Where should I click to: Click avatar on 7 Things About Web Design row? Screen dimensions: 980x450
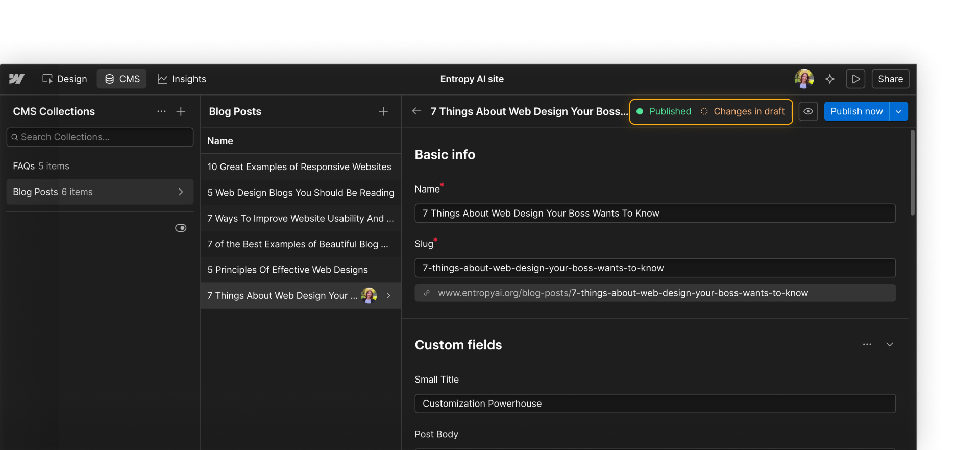369,295
